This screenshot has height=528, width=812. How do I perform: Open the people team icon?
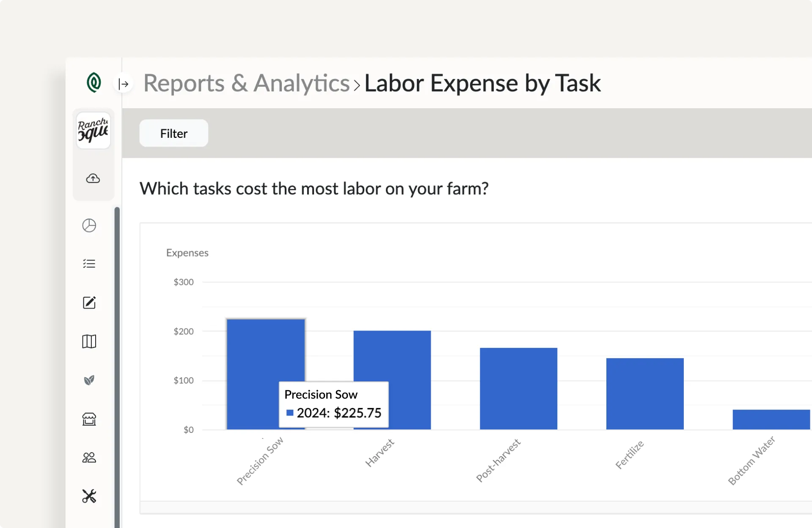coord(89,457)
